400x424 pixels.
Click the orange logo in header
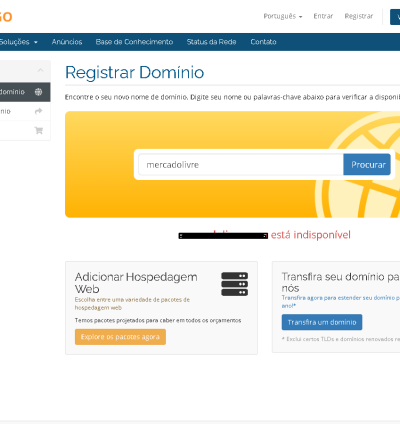[6, 16]
